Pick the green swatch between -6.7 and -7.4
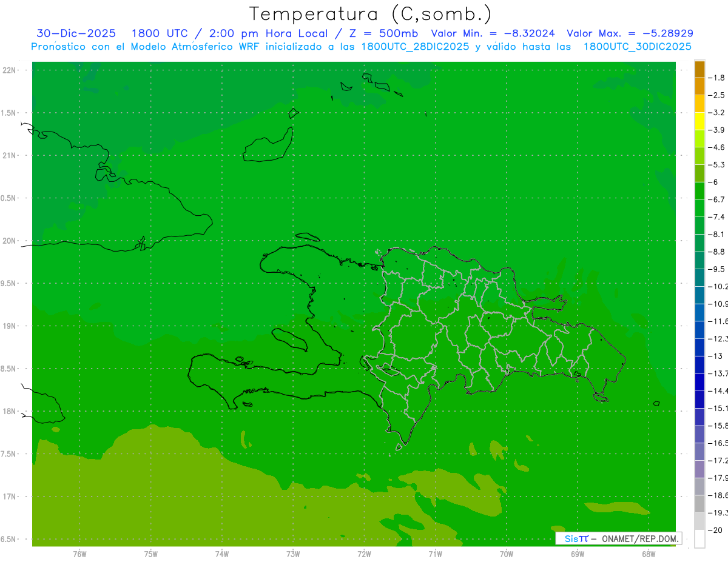 click(x=699, y=208)
